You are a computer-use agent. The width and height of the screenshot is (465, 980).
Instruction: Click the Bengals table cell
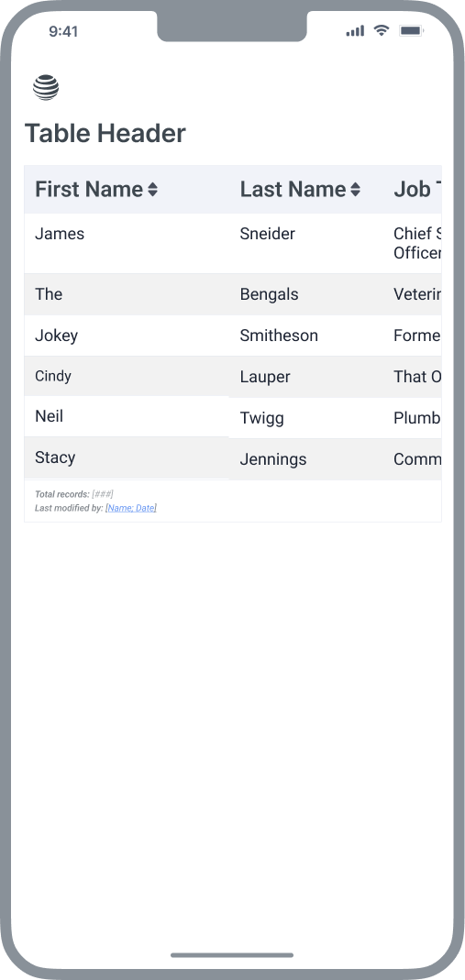coord(306,294)
